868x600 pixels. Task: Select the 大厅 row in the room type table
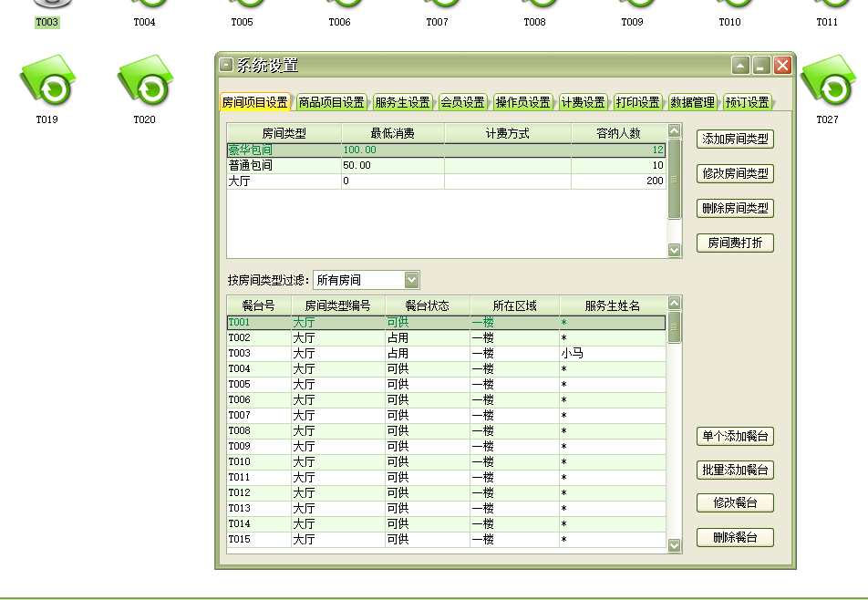[446, 181]
